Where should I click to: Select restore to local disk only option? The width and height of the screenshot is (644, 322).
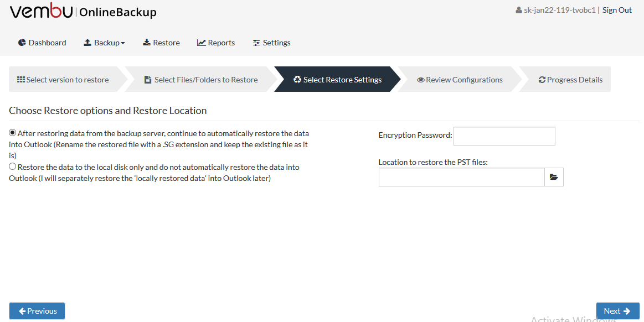pyautogui.click(x=13, y=167)
